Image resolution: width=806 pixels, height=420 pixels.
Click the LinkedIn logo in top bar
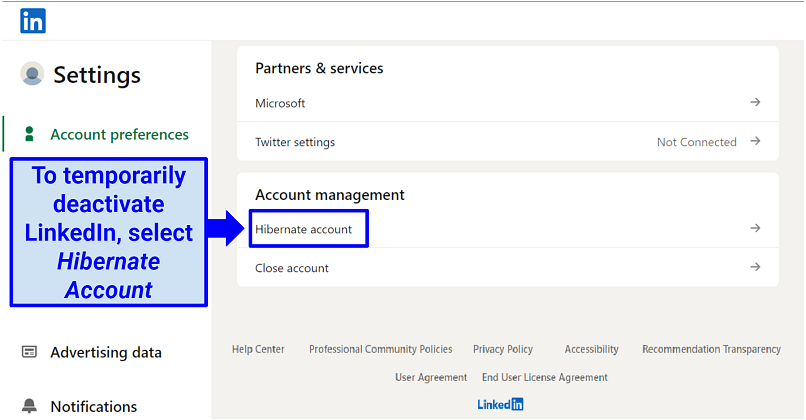(x=32, y=20)
